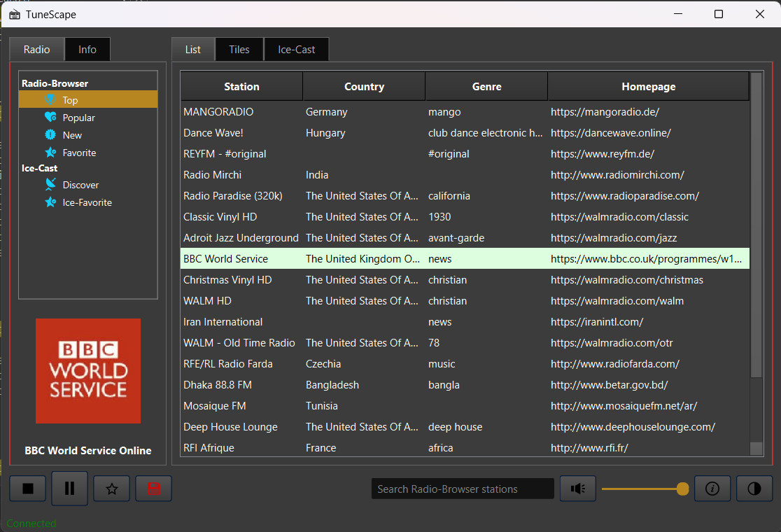The height and width of the screenshot is (532, 781).
Task: Add current station to favorites with star
Action: (x=111, y=489)
